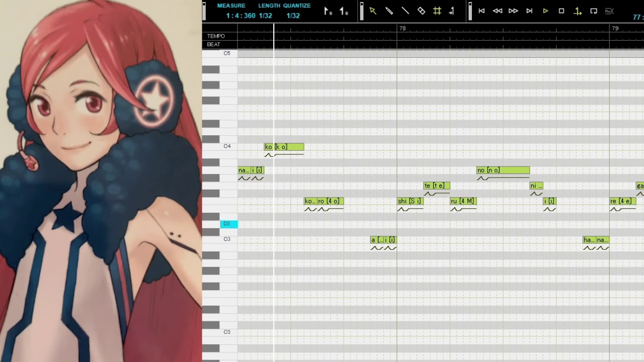Click the ReWire icon

pyautogui.click(x=609, y=11)
